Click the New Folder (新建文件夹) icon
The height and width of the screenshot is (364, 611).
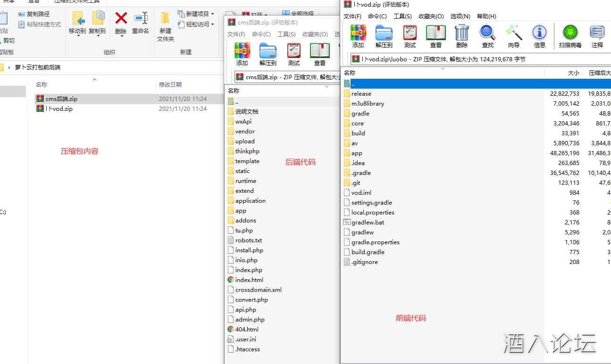click(x=165, y=26)
